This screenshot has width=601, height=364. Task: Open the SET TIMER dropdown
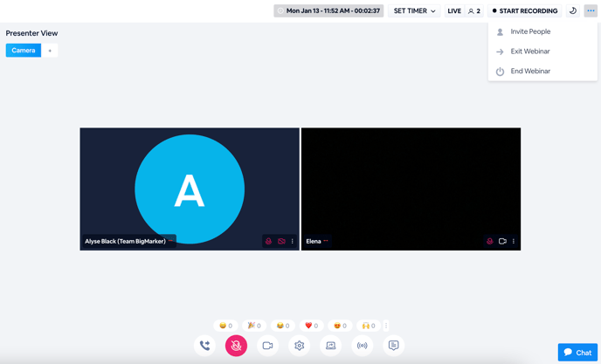coord(414,10)
